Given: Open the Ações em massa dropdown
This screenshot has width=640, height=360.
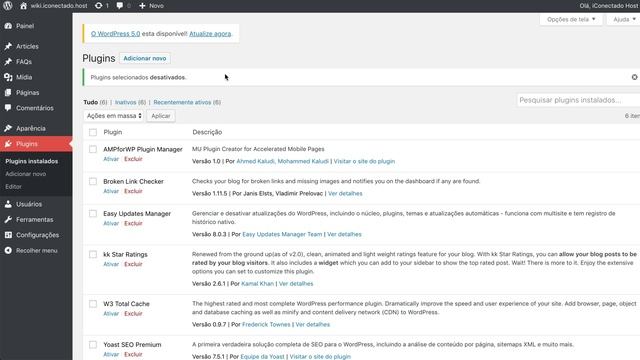Looking at the screenshot, I should click(x=113, y=116).
